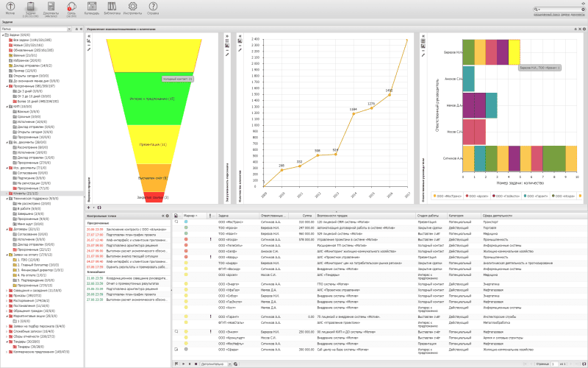The height and width of the screenshot is (368, 588).
Task: Click green Интерес к предложению funnel segment
Action: tap(151, 97)
